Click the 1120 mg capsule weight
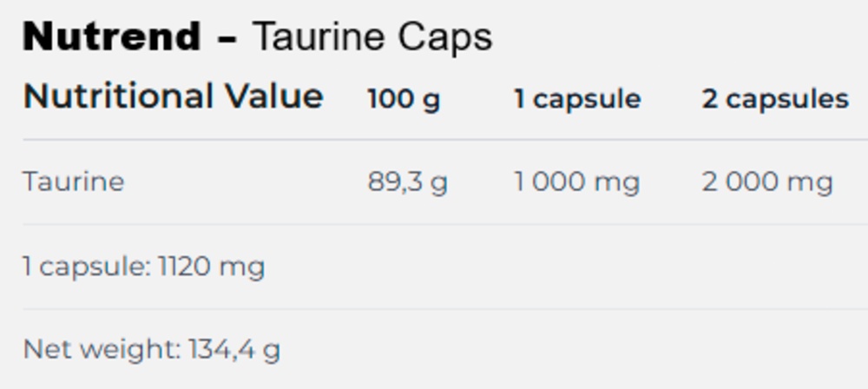The height and width of the screenshot is (389, 868). [x=211, y=267]
